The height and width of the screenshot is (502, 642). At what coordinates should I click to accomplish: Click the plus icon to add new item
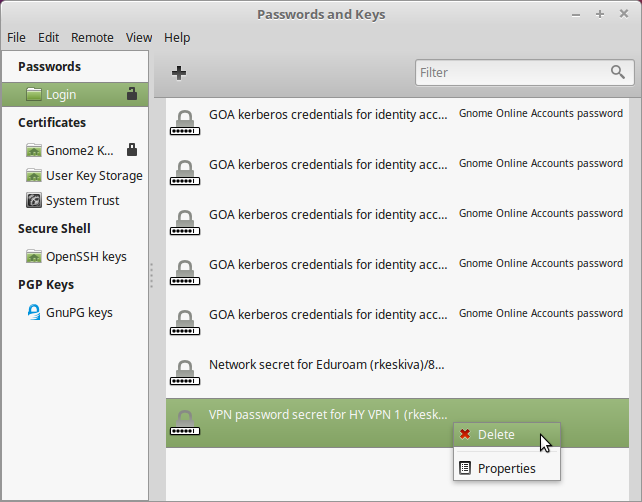pos(179,73)
